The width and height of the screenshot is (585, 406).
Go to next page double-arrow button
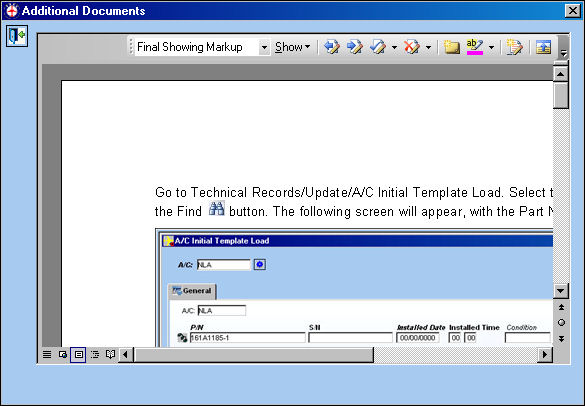coord(561,339)
